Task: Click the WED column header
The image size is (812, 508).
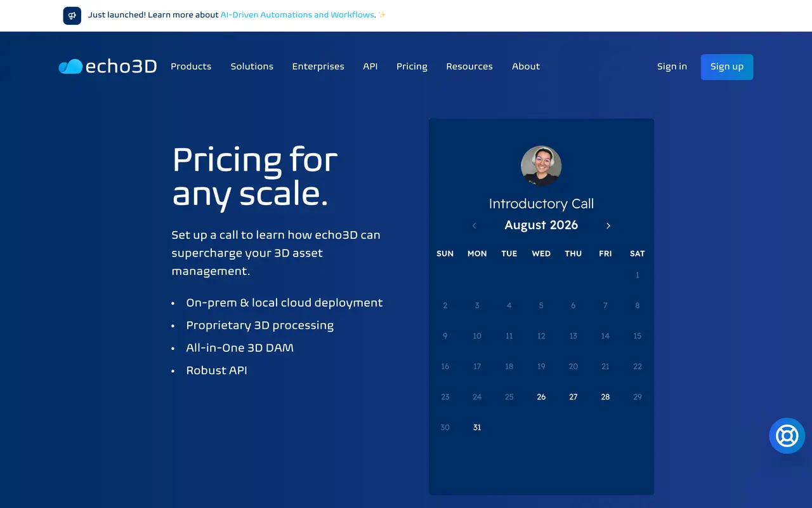Action: click(541, 253)
